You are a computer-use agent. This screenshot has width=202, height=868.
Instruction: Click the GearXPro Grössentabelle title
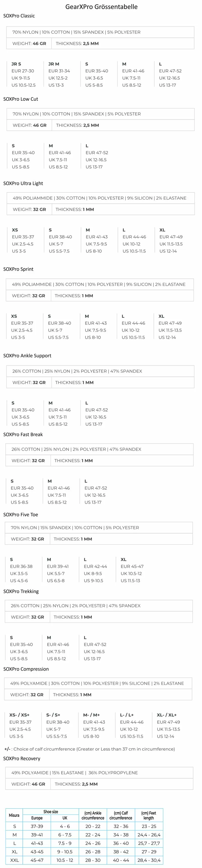[101, 7]
